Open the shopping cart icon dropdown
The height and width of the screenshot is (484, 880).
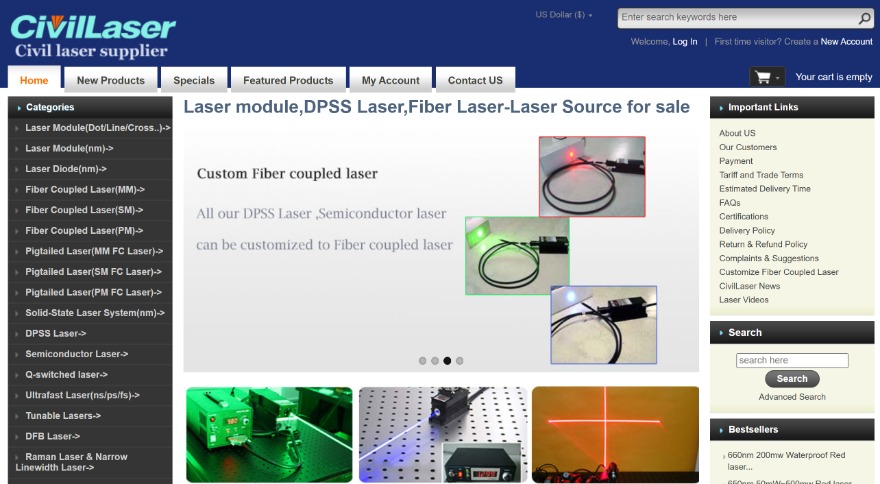pyautogui.click(x=767, y=77)
